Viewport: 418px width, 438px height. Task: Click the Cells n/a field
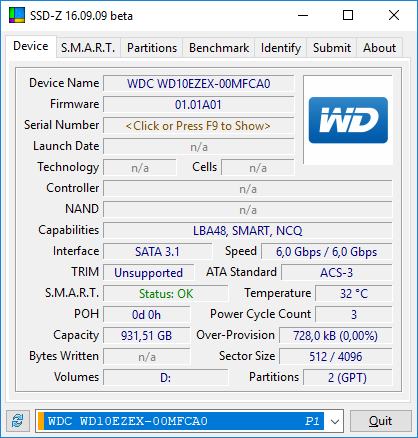point(258,168)
